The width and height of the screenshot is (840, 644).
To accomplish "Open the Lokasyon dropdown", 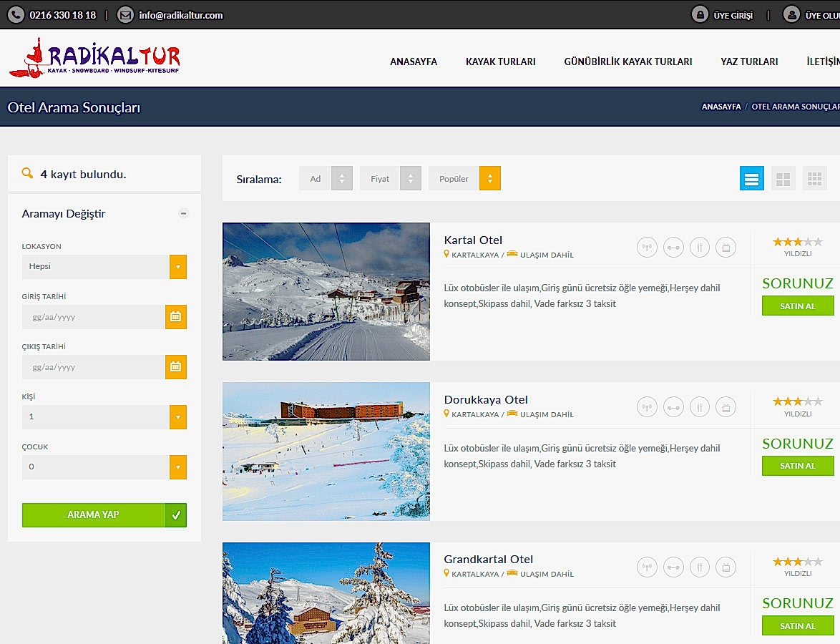I will click(x=104, y=267).
